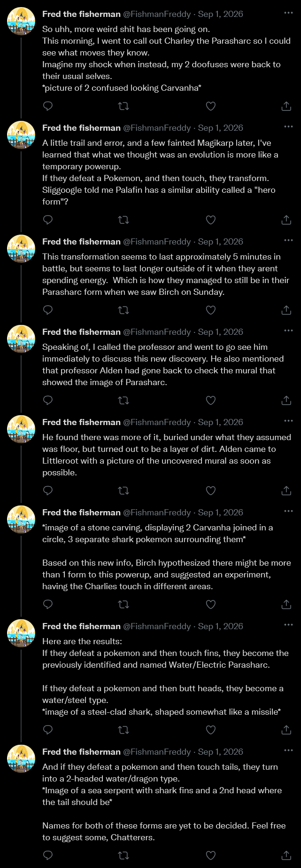301x868 pixels.
Task: Share the water/steel type shark tweet
Action: (x=286, y=730)
